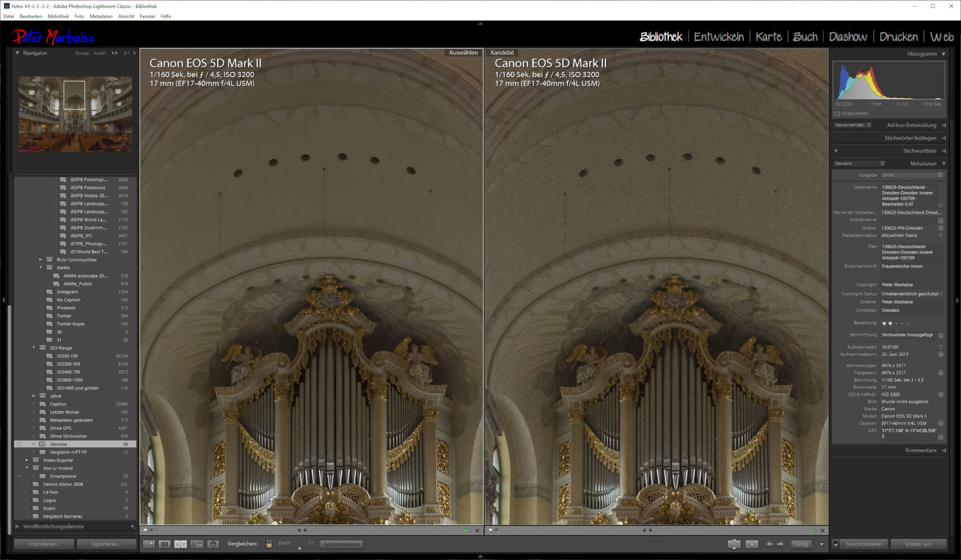Collapse the Navigator panel
The height and width of the screenshot is (560, 961).
click(17, 53)
